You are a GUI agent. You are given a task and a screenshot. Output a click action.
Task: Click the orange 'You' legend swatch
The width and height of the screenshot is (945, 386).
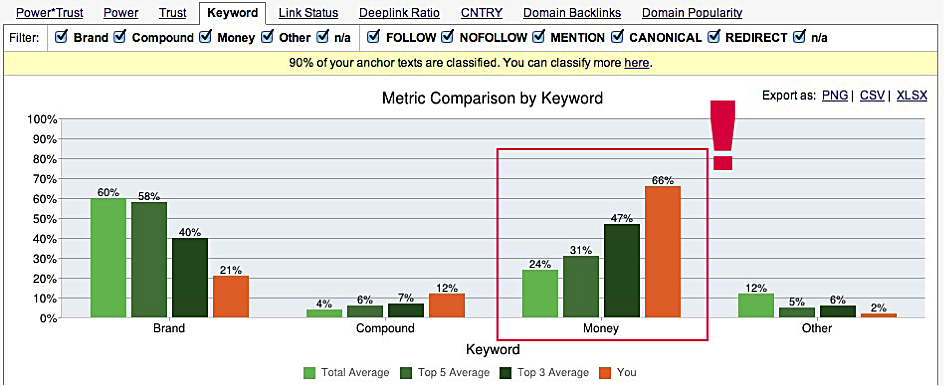click(606, 373)
